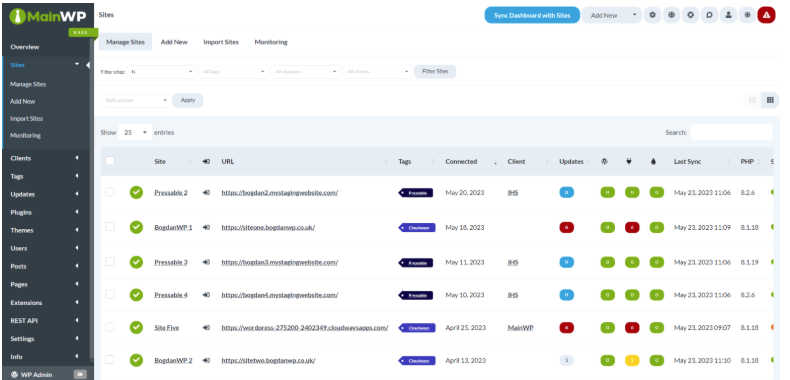Screen dimensions: 790x380
Task: Click the Cloudways tag on Site Five
Action: (x=417, y=328)
